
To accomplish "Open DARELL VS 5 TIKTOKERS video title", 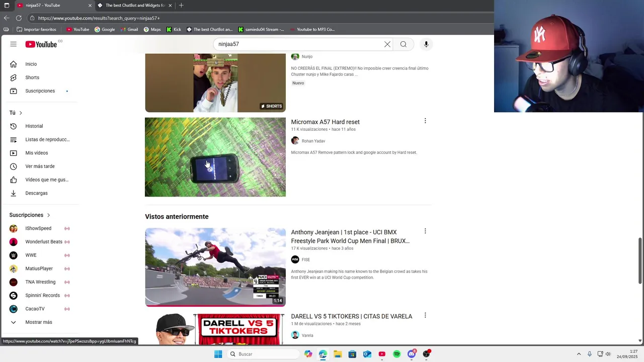I will [352, 316].
